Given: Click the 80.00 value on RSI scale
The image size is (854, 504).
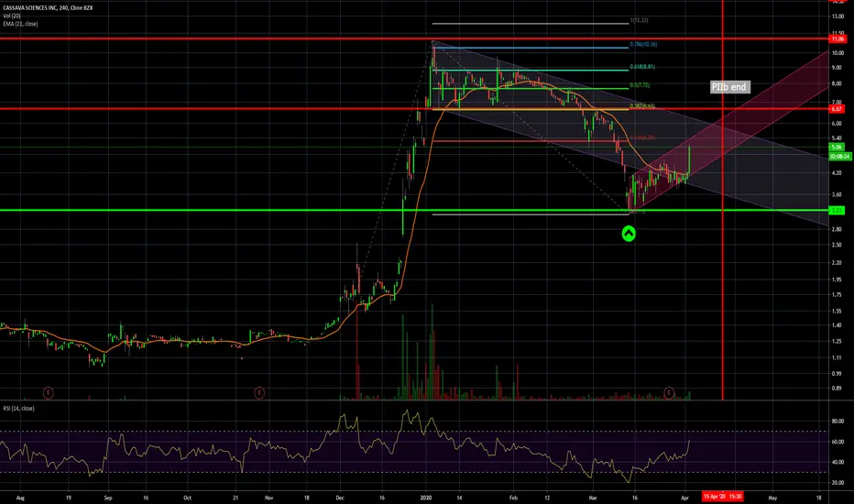Looking at the screenshot, I should tap(838, 422).
